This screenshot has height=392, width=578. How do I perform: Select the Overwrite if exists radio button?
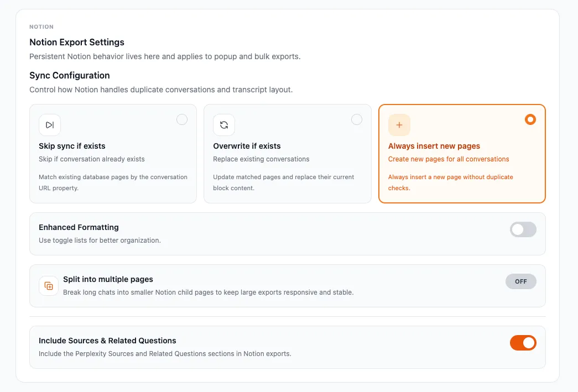[x=356, y=119]
